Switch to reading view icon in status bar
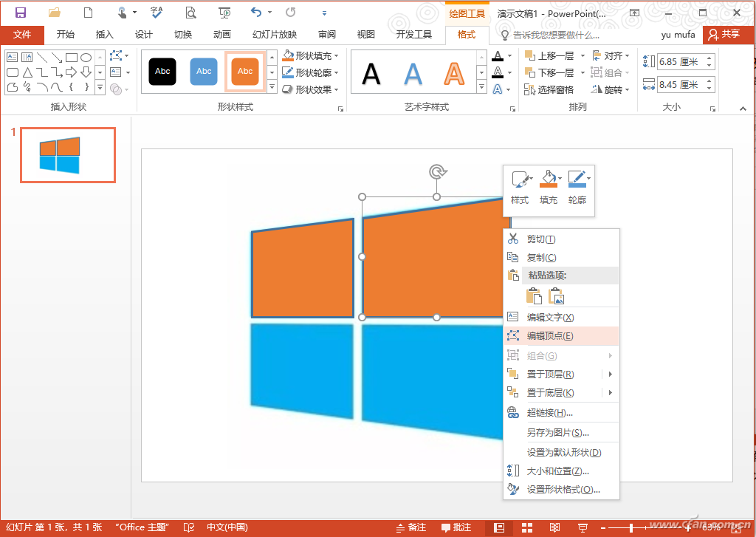The height and width of the screenshot is (537, 756). coord(555,528)
